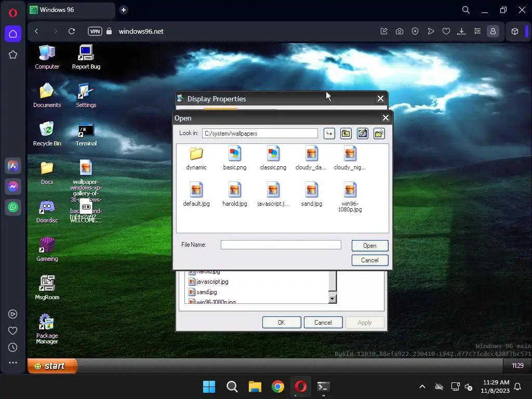The width and height of the screenshot is (532, 399).
Task: Cancel the Open dialog
Action: pyautogui.click(x=370, y=260)
